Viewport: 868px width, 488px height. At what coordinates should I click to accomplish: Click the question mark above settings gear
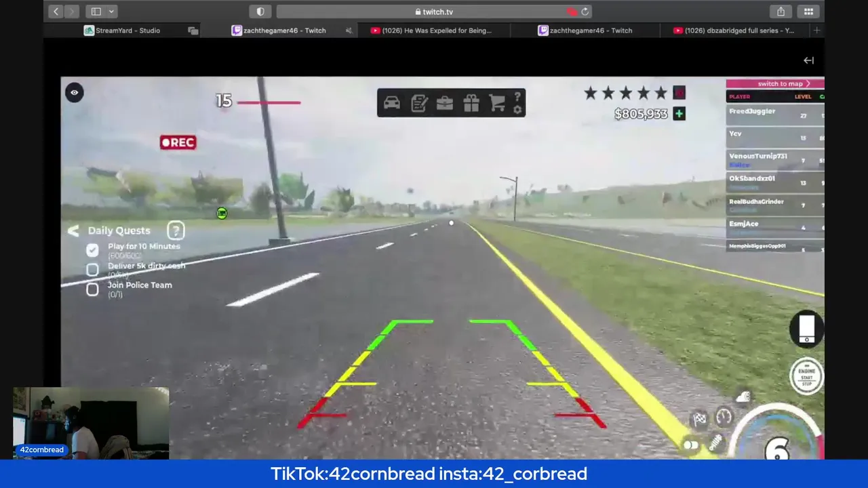(x=517, y=97)
